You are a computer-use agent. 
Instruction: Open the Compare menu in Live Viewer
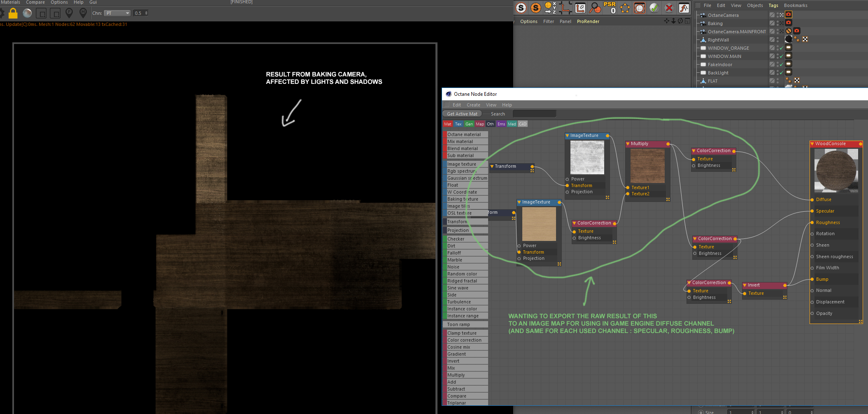pyautogui.click(x=35, y=2)
